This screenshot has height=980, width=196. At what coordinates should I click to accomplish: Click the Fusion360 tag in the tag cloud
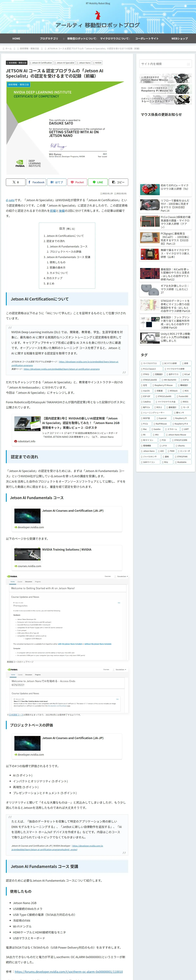click(x=183, y=396)
